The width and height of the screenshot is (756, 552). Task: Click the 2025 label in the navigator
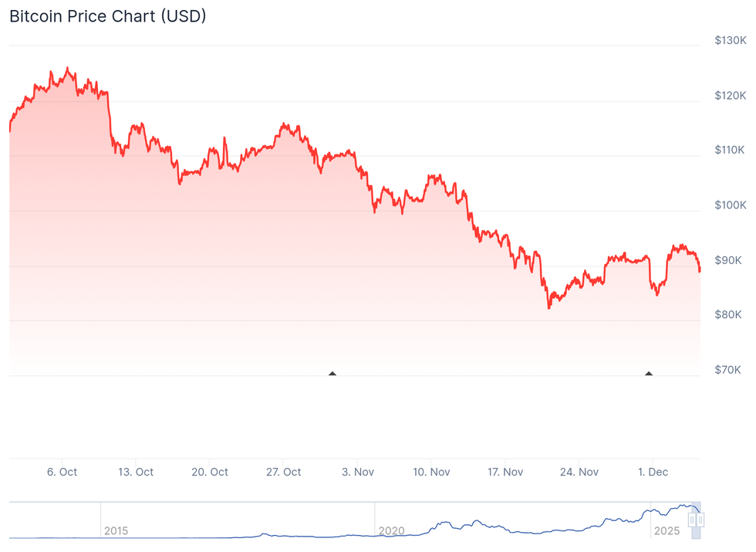click(667, 531)
